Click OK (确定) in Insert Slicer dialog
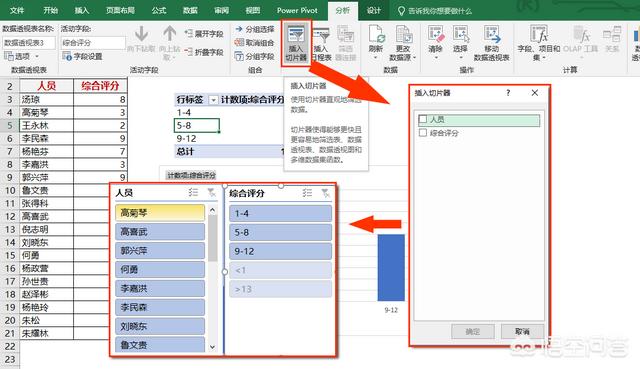 point(473,331)
